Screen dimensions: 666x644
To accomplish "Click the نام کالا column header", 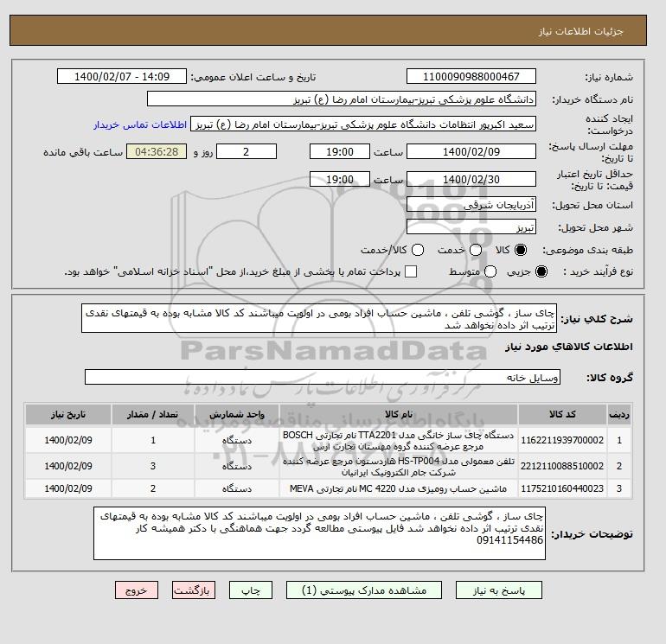I will click(x=399, y=414).
